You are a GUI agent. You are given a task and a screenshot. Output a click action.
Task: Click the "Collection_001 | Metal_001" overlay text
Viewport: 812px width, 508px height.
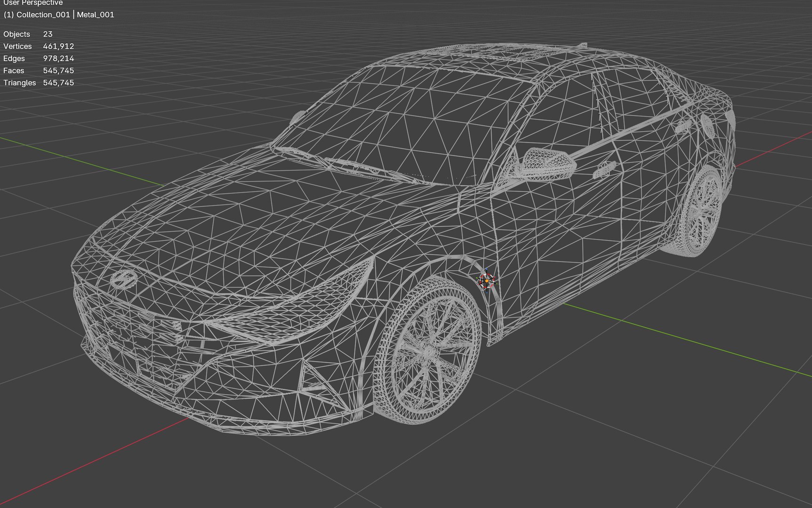point(59,15)
